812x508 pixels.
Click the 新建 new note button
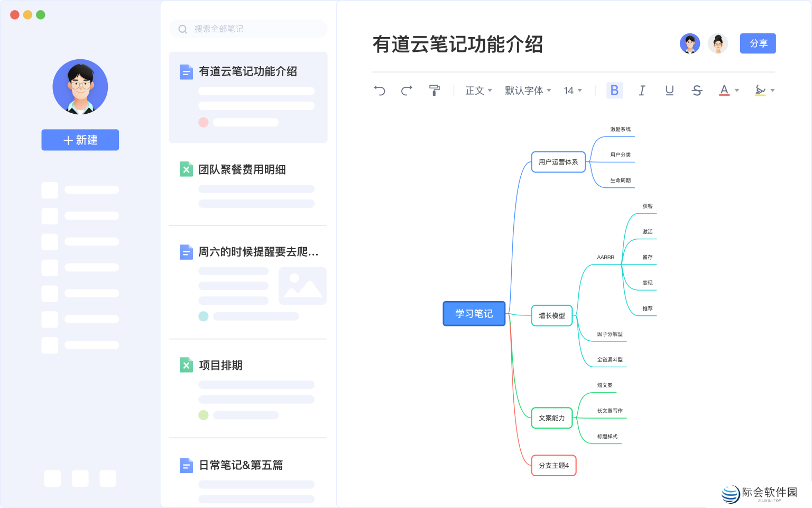point(80,140)
